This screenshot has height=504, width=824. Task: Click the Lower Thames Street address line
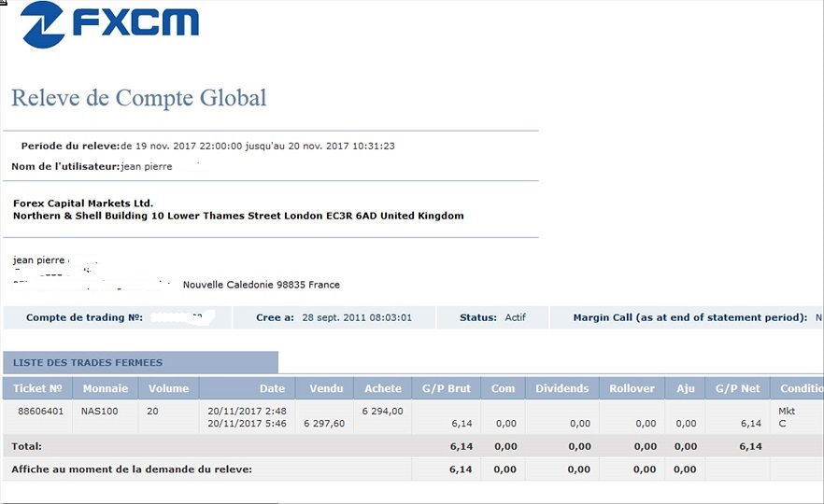pos(238,216)
